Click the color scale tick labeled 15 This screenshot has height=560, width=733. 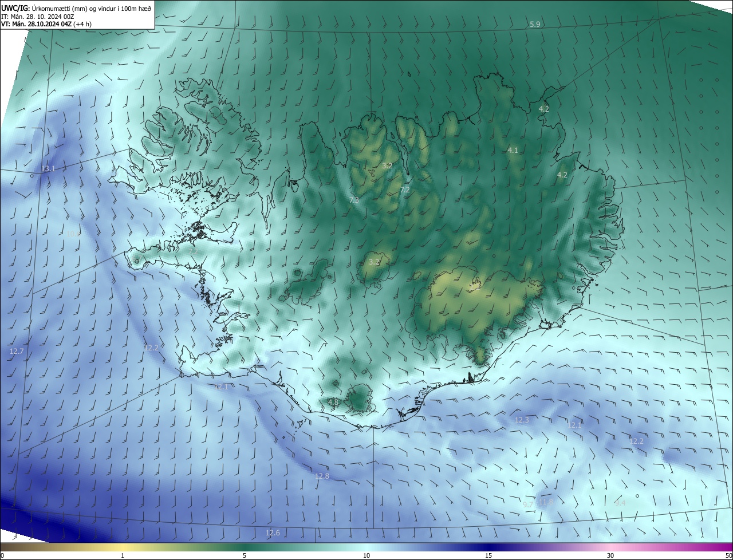point(488,555)
